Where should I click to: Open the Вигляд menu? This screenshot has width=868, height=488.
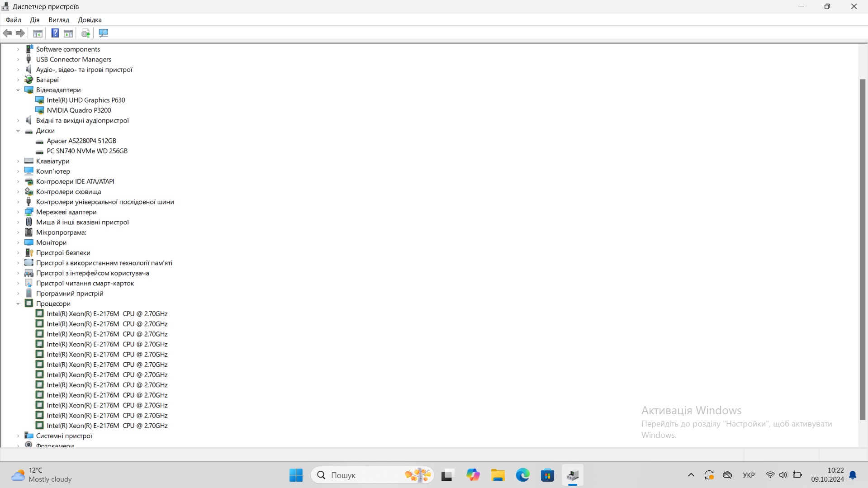(x=59, y=20)
